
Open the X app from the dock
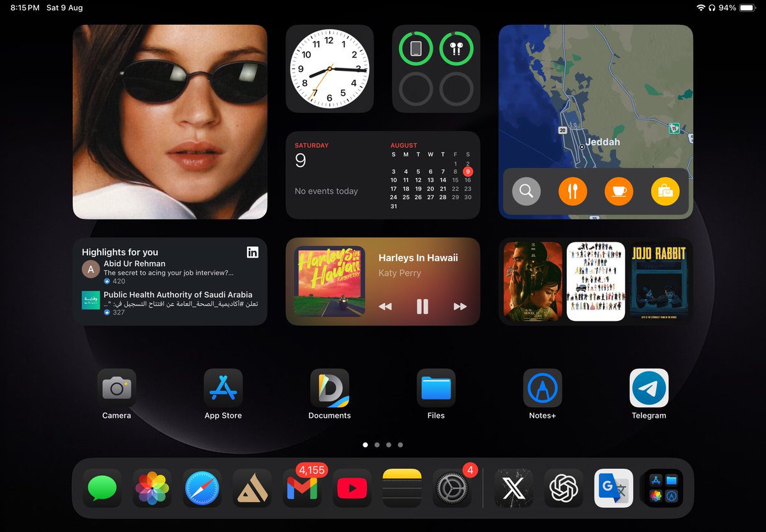pos(514,488)
